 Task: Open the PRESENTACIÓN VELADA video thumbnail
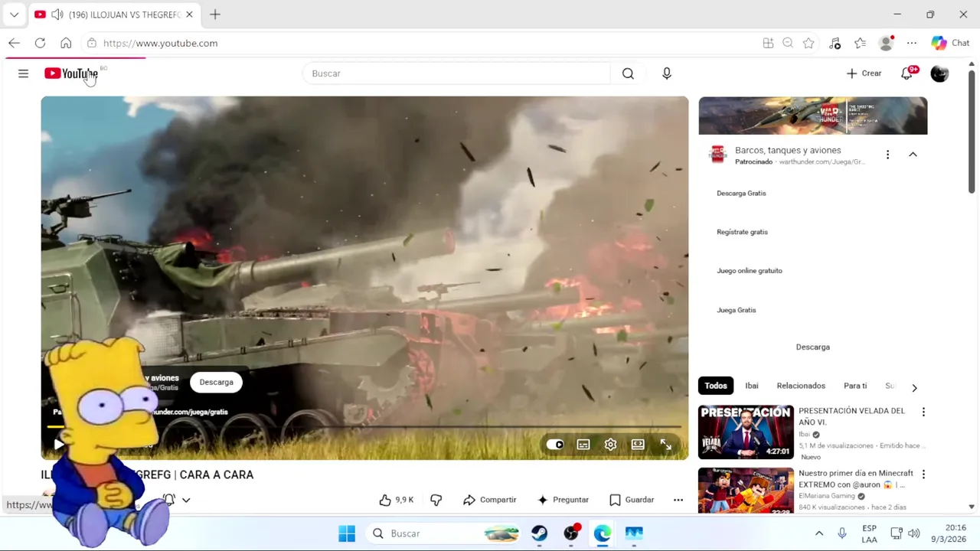746,432
